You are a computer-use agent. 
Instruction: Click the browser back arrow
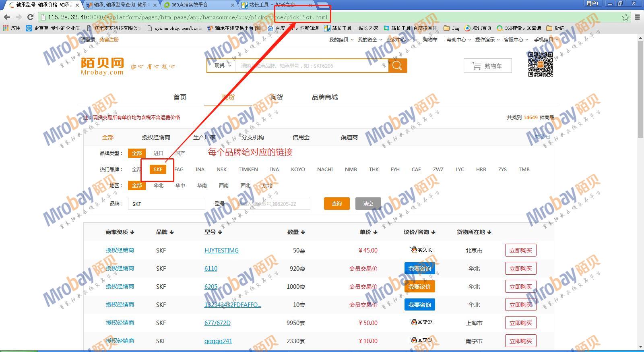(x=7, y=17)
